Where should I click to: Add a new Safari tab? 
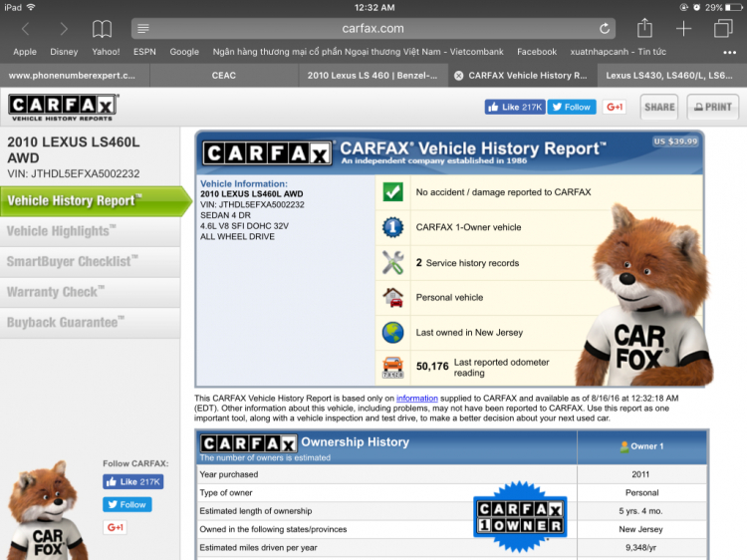(x=683, y=29)
